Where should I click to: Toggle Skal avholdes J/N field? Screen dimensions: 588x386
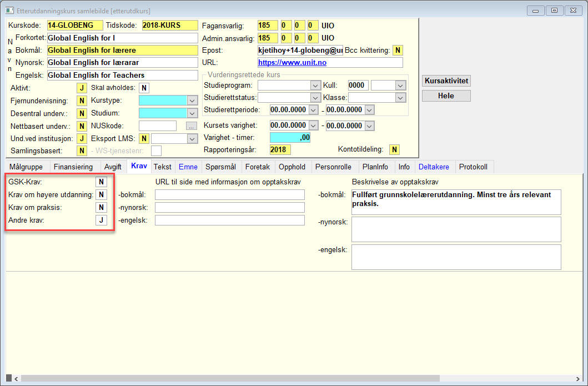pyautogui.click(x=144, y=88)
